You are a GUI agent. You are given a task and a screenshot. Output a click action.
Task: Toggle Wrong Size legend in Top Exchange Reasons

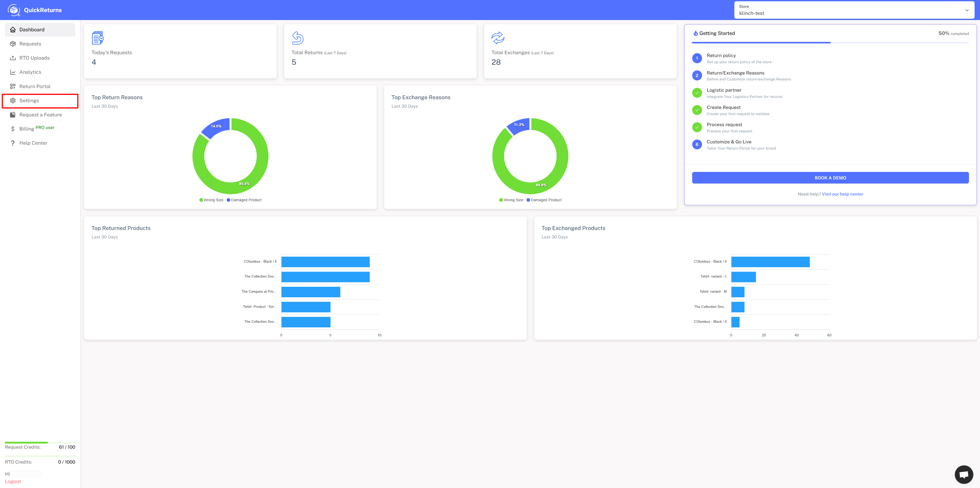511,200
